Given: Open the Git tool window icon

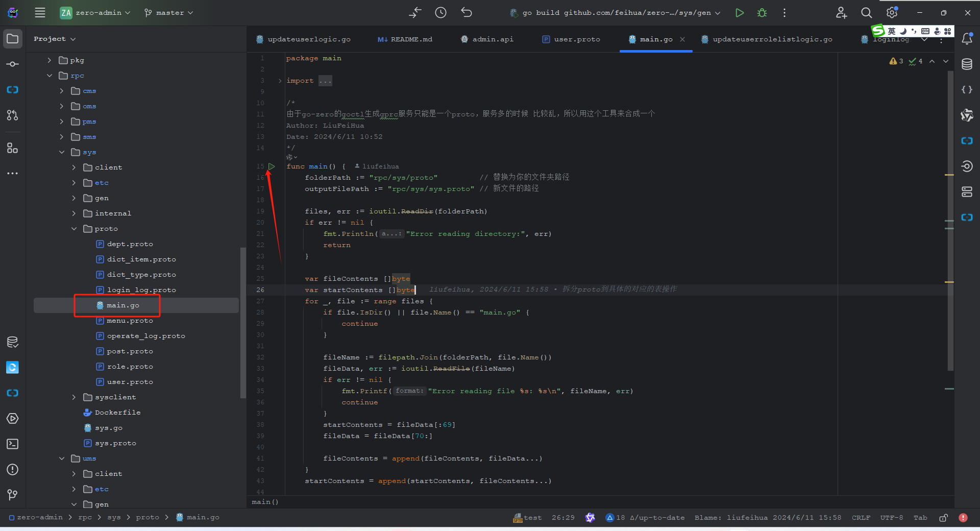Looking at the screenshot, I should click(13, 495).
